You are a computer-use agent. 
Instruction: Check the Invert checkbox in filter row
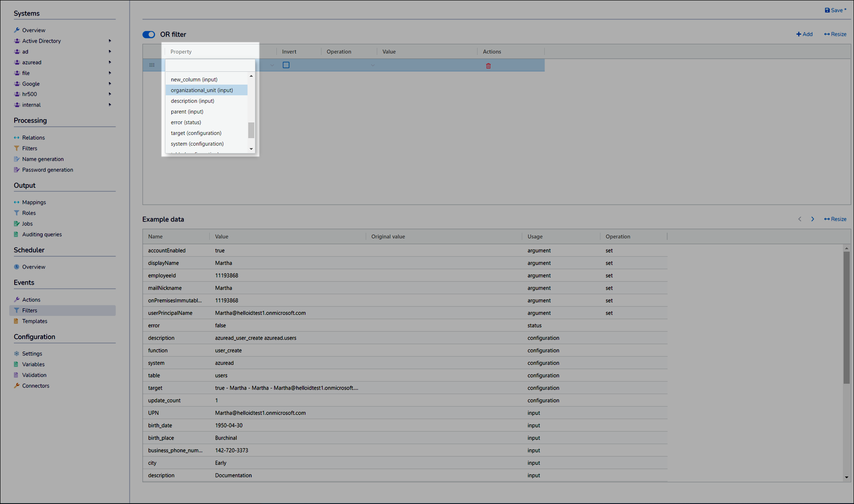pos(286,65)
